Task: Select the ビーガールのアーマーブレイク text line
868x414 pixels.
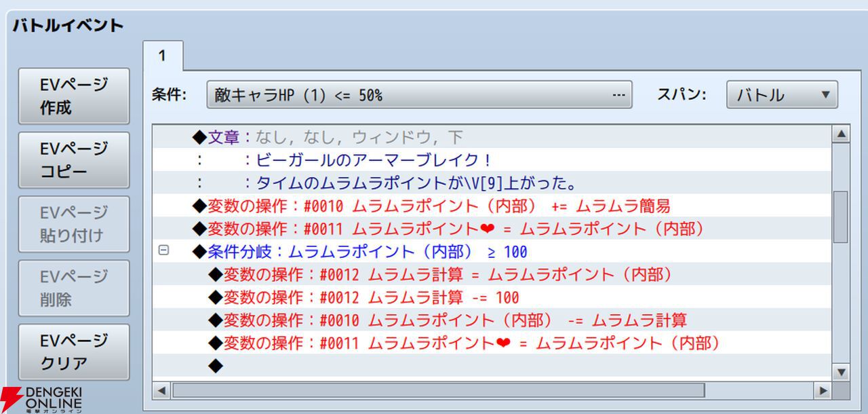Action: (366, 161)
